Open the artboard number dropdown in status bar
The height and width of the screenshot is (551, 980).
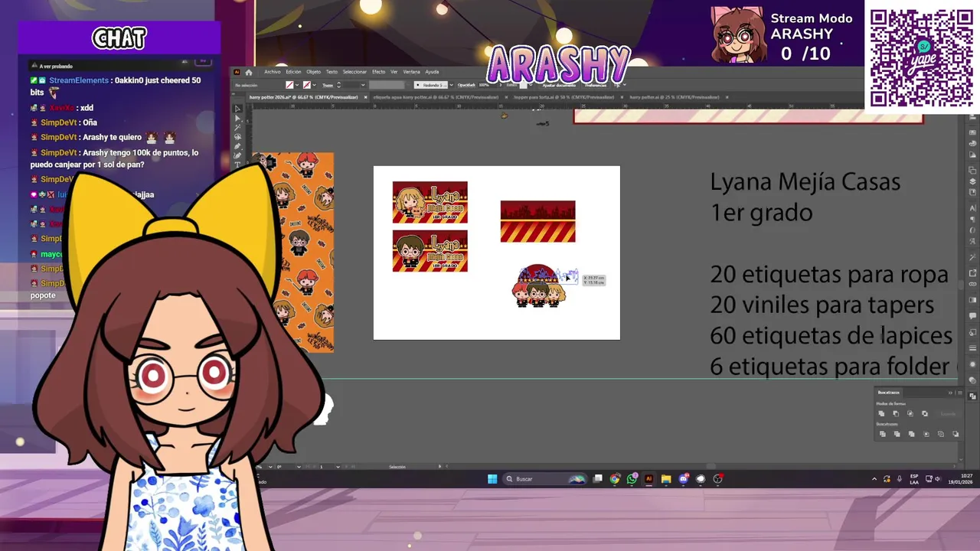[x=338, y=467]
